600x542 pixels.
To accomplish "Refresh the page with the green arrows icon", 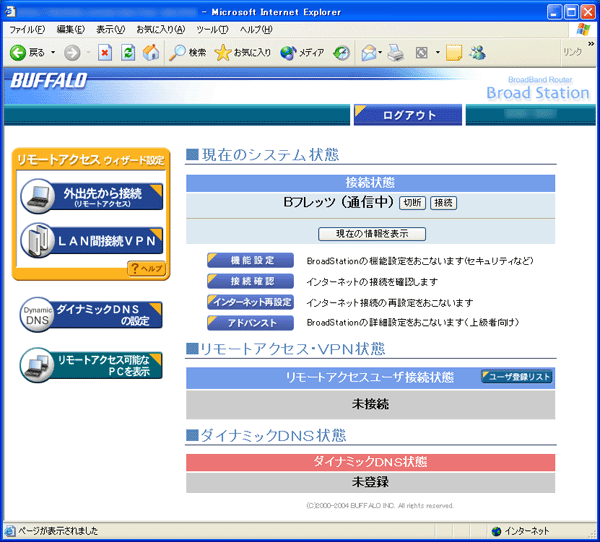I will 128,52.
